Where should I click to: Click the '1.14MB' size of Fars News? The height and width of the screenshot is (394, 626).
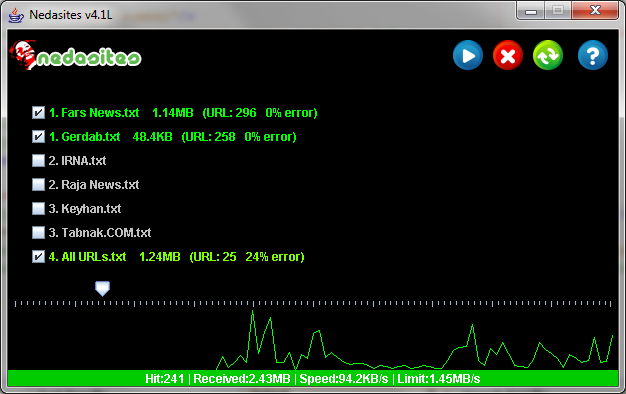(173, 113)
